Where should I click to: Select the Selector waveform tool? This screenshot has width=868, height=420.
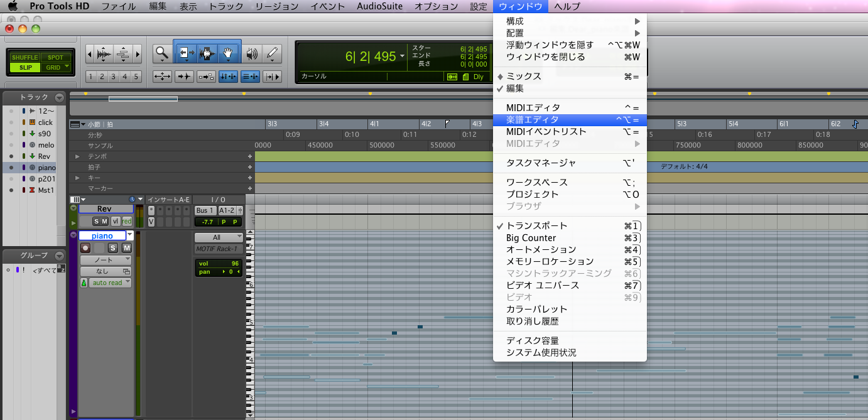(207, 53)
